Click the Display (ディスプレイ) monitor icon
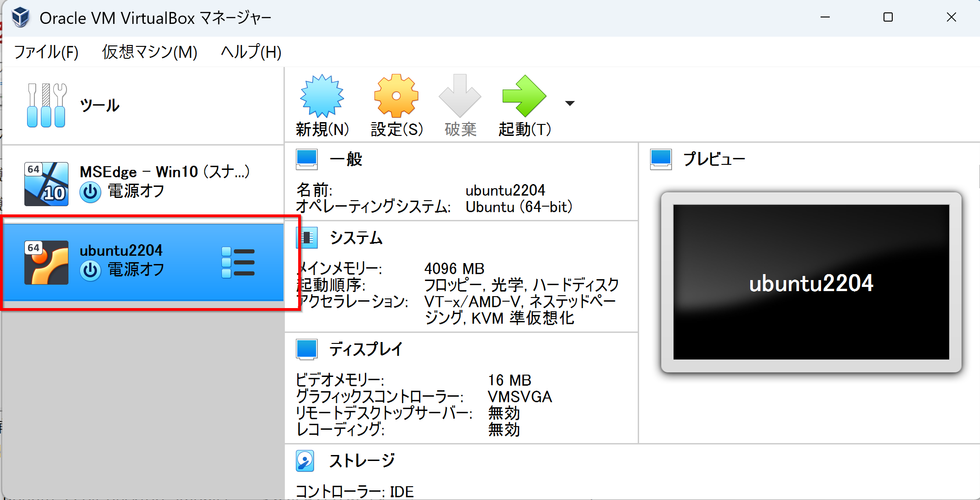This screenshot has height=500, width=980. point(307,349)
